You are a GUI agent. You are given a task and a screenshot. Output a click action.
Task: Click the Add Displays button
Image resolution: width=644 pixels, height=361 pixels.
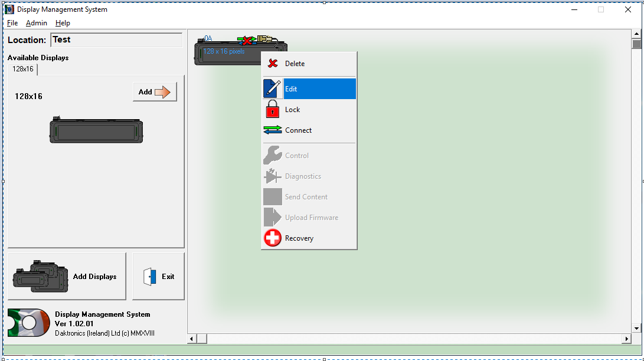click(x=67, y=276)
